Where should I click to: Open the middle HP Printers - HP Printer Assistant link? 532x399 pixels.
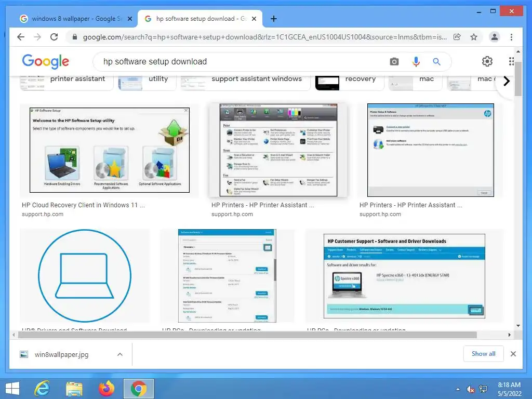[x=262, y=205]
